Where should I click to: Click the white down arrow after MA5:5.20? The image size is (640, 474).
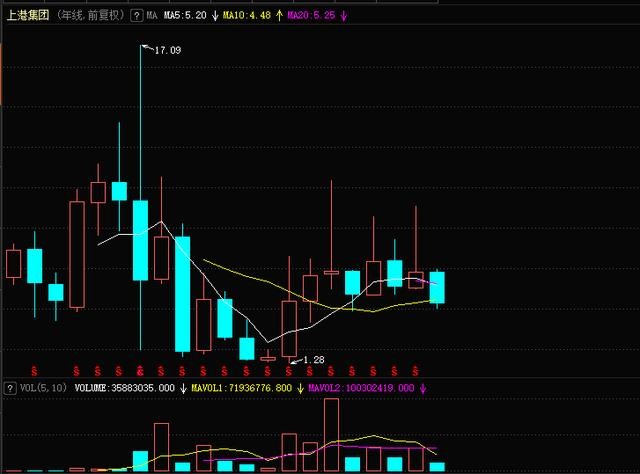(x=214, y=17)
